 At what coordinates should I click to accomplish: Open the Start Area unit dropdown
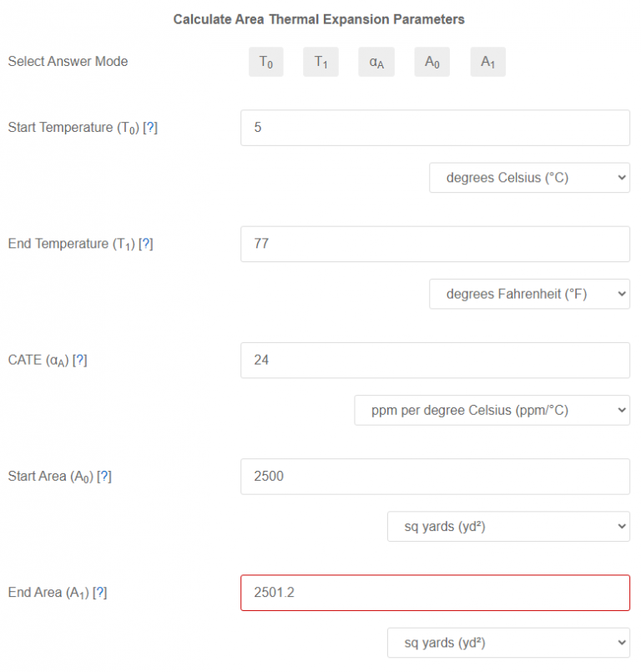tap(508, 526)
